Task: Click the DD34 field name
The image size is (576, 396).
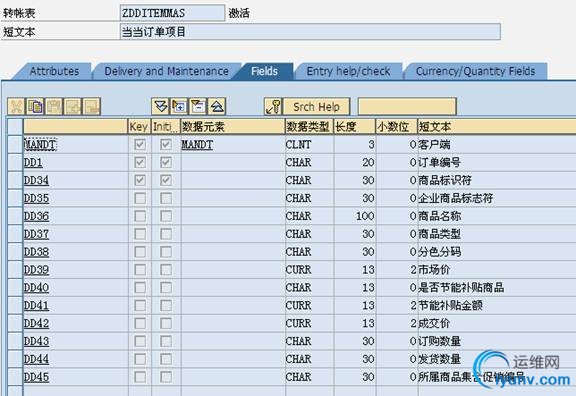Action: tap(36, 180)
